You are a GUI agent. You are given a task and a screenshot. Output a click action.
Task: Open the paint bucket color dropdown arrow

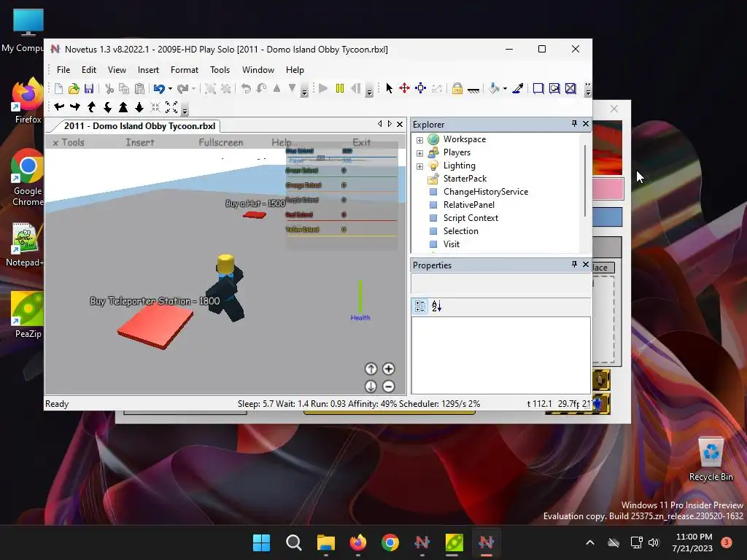tap(505, 88)
